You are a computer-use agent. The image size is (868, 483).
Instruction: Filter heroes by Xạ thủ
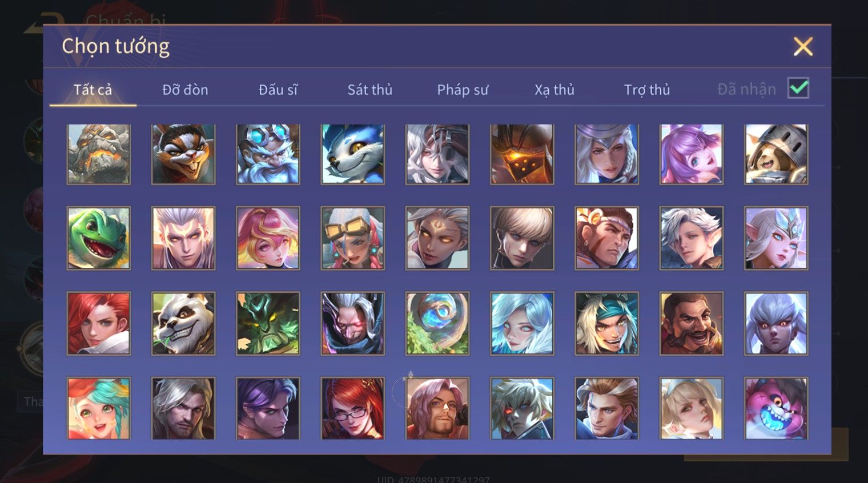click(554, 90)
